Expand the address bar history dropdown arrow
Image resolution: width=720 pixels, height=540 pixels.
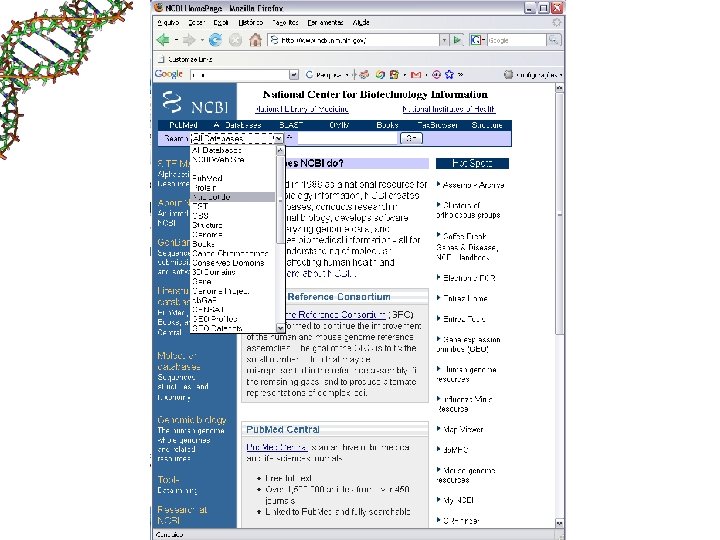(x=444, y=40)
